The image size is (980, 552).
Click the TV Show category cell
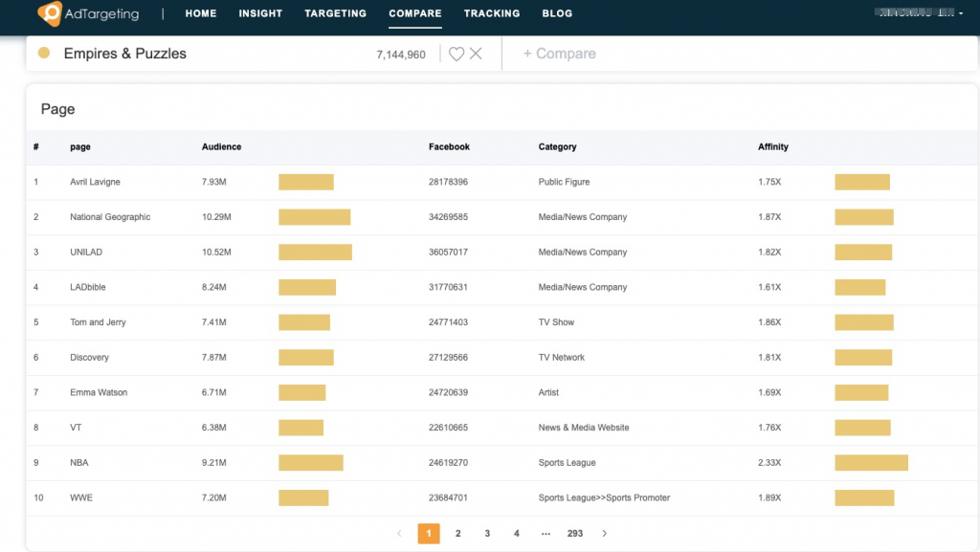pos(556,322)
